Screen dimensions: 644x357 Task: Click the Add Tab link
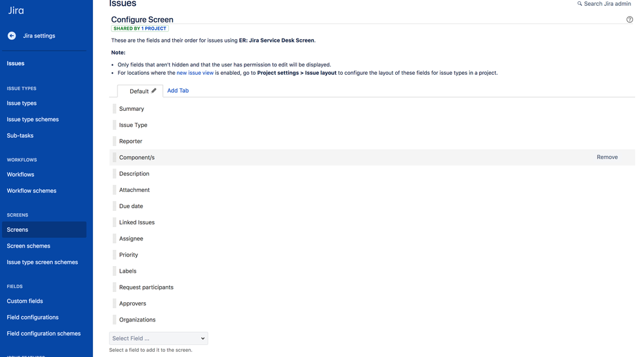[178, 90]
